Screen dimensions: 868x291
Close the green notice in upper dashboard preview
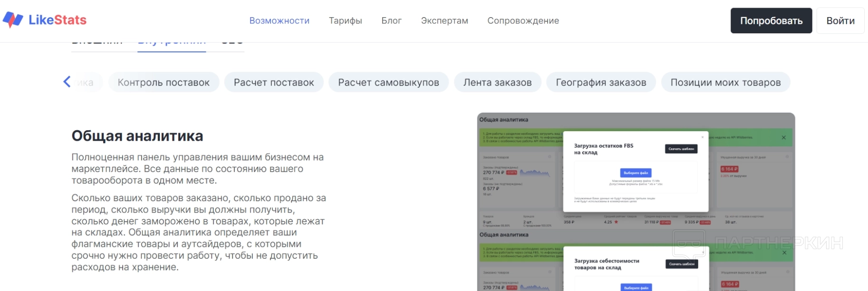(783, 137)
